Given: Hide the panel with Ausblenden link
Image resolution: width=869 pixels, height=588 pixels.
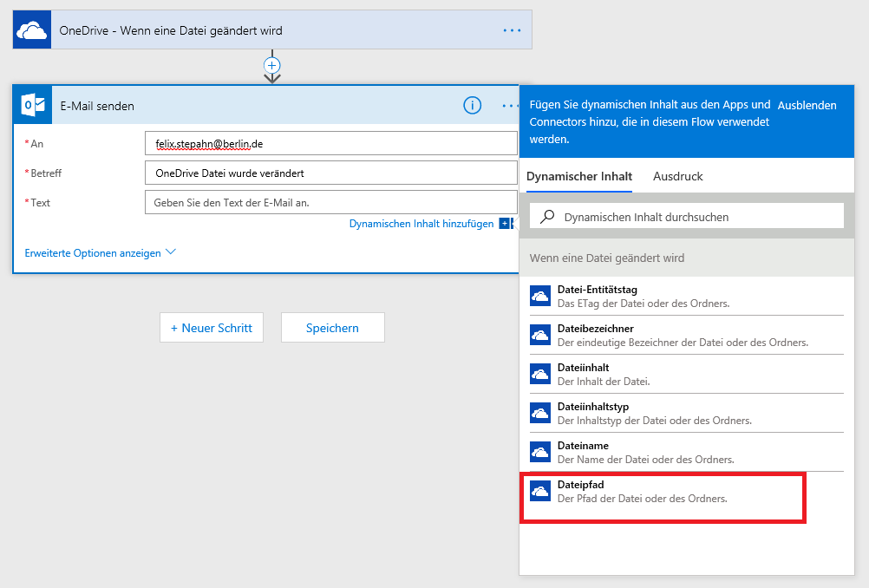Looking at the screenshot, I should pyautogui.click(x=807, y=106).
